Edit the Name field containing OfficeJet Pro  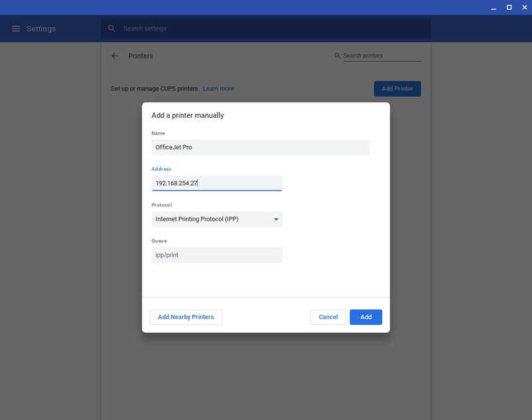coord(260,147)
